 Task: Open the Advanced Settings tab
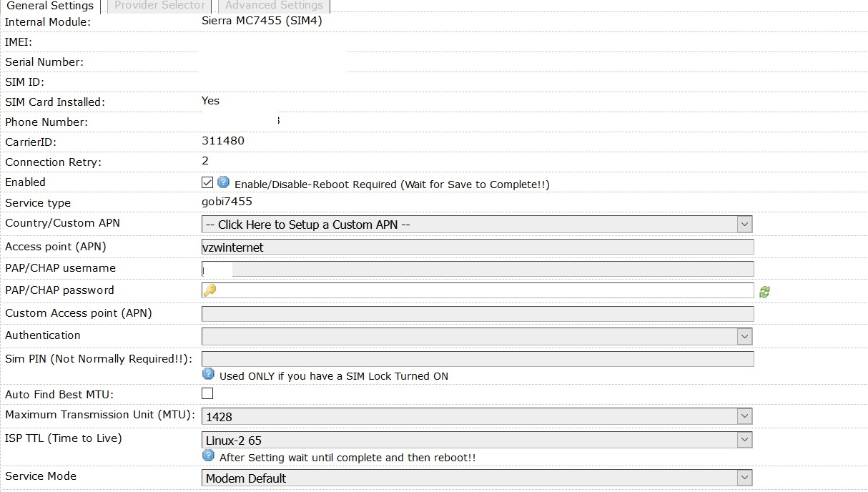point(274,6)
